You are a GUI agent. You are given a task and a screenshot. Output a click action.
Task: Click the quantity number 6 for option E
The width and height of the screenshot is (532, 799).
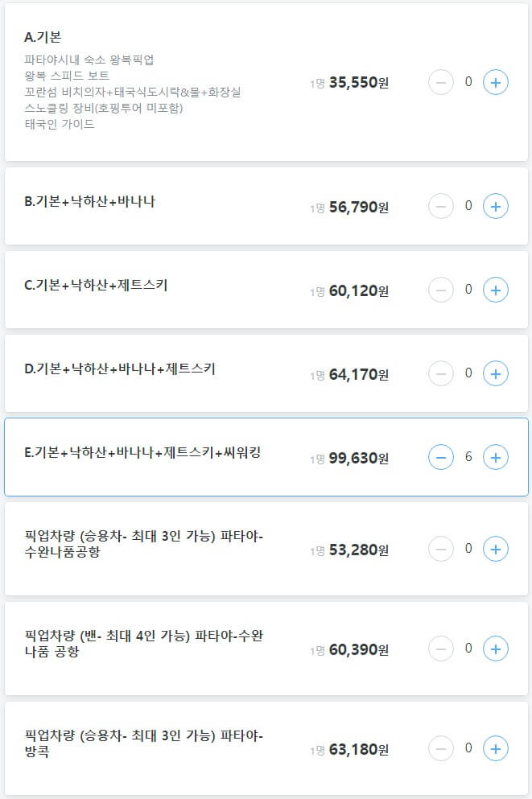pyautogui.click(x=469, y=457)
